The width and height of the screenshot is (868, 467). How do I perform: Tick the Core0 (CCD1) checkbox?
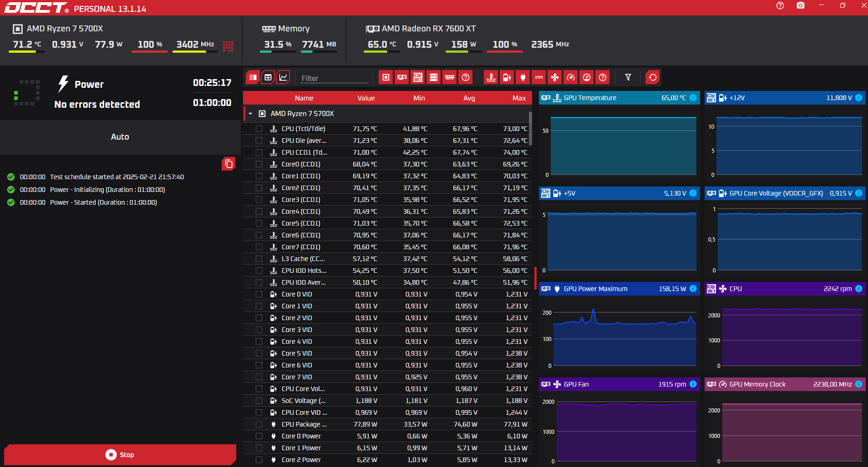tap(259, 164)
